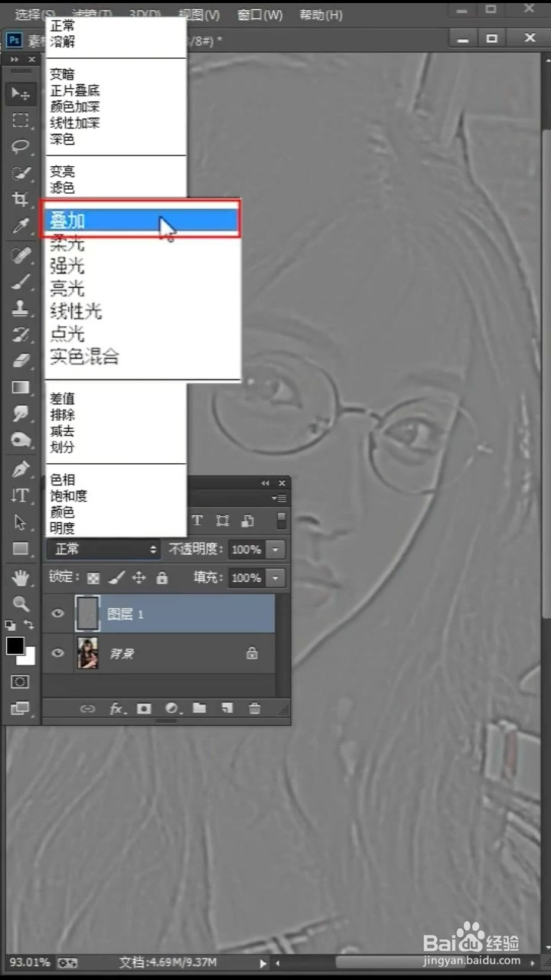The height and width of the screenshot is (980, 551).
Task: Reset default foreground/background colors
Action: (x=11, y=626)
